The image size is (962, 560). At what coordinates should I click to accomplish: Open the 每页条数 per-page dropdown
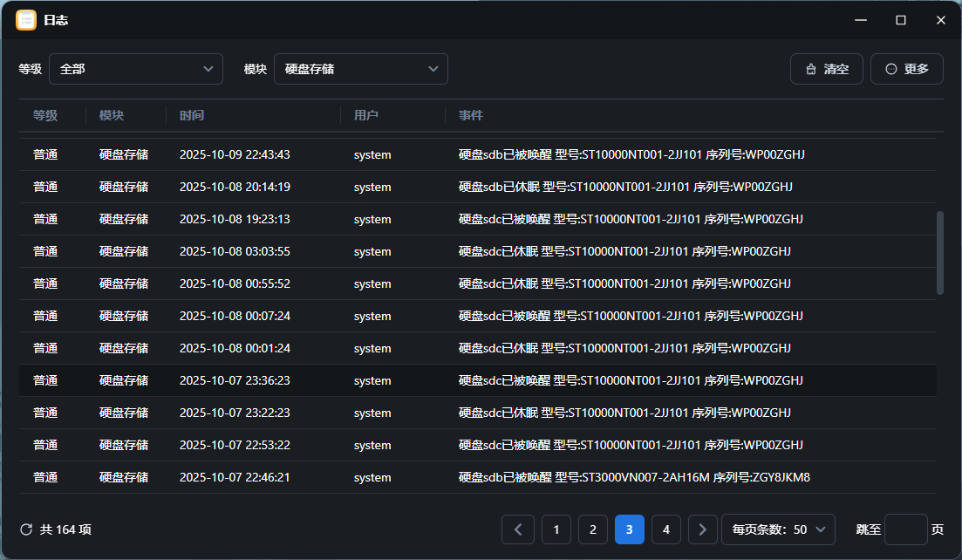(x=778, y=529)
